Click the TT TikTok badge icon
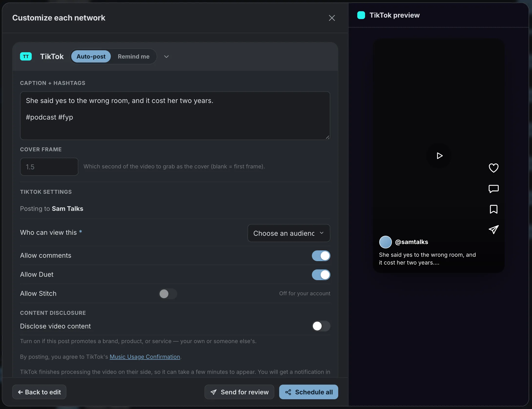 [26, 57]
